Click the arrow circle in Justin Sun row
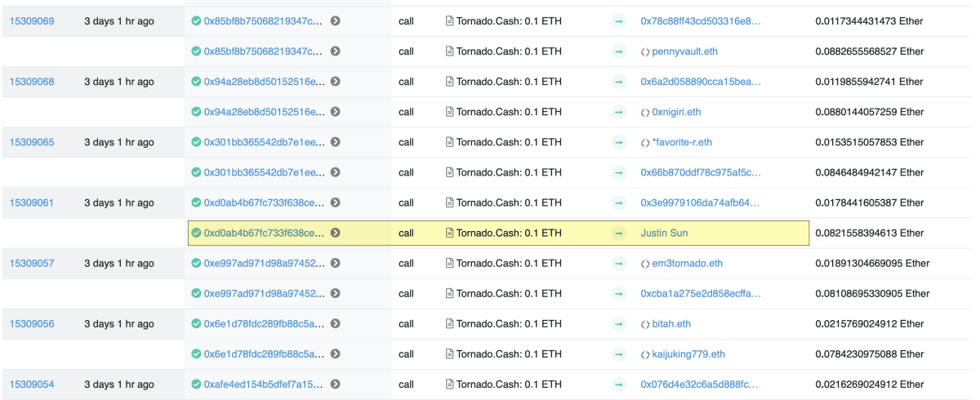980x400 pixels. (x=336, y=233)
